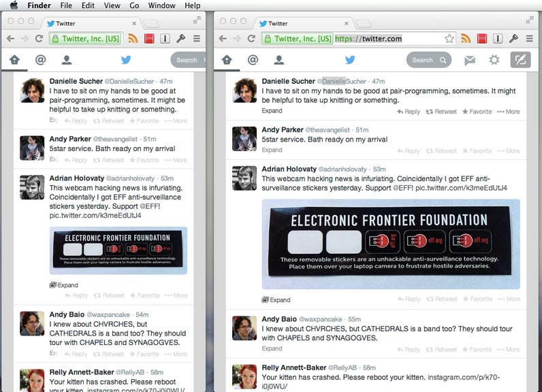The height and width of the screenshot is (392, 542).
Task: Click Twitter bird logo in right window
Action: 350,60
